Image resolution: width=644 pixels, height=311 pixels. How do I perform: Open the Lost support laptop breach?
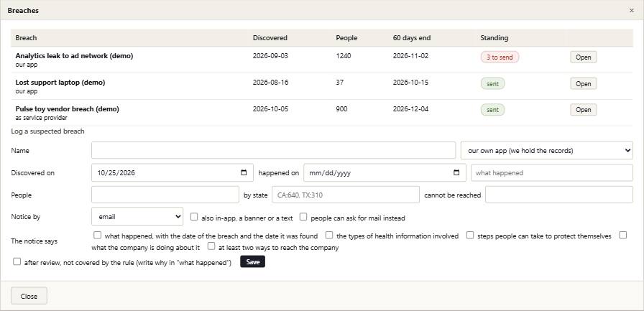[583, 84]
